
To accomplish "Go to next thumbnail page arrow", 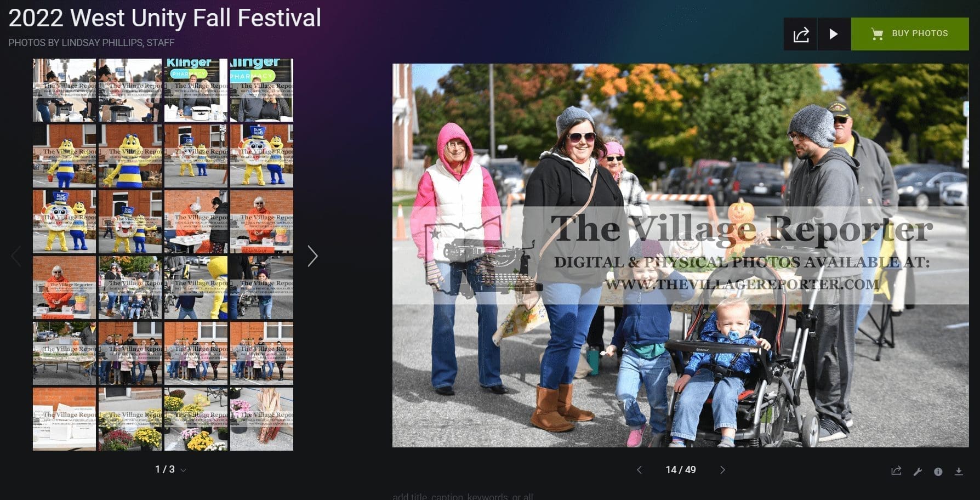I will point(312,256).
